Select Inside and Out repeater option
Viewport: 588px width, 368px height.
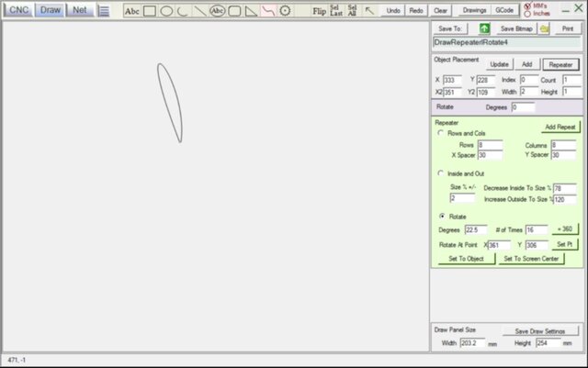pyautogui.click(x=441, y=173)
